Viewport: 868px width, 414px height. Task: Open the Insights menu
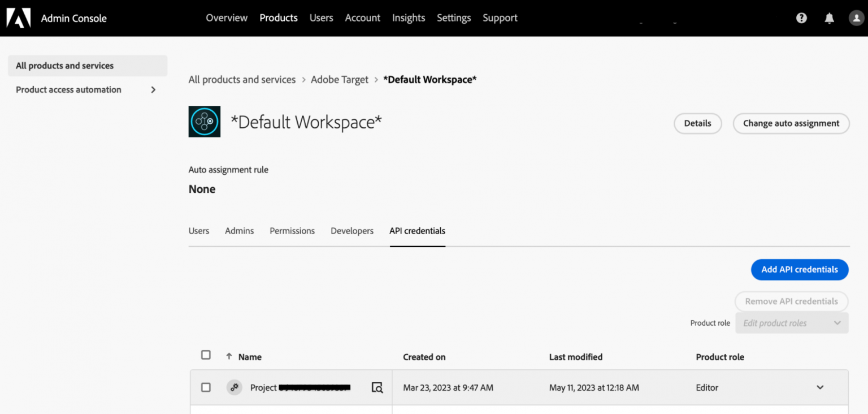[x=409, y=18]
